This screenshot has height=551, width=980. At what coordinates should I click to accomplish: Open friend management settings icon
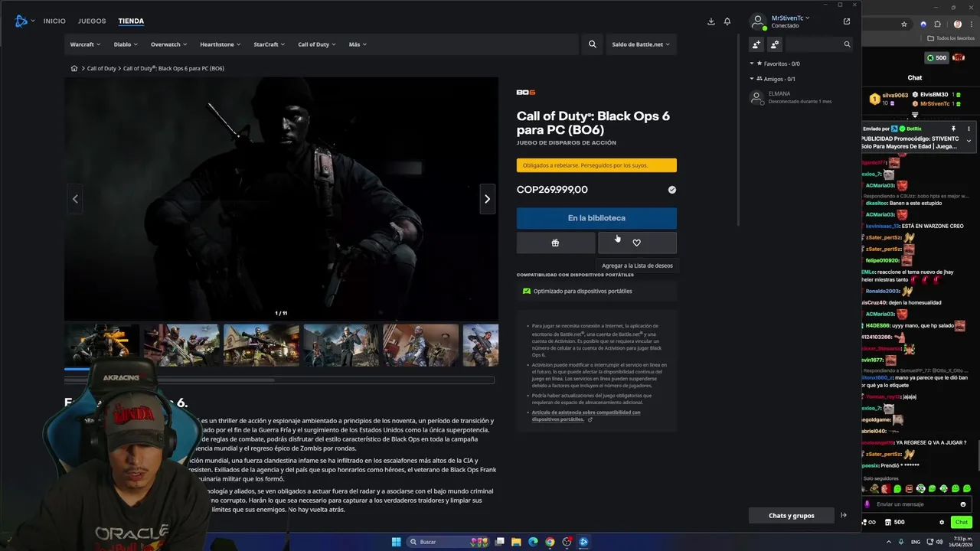point(775,44)
